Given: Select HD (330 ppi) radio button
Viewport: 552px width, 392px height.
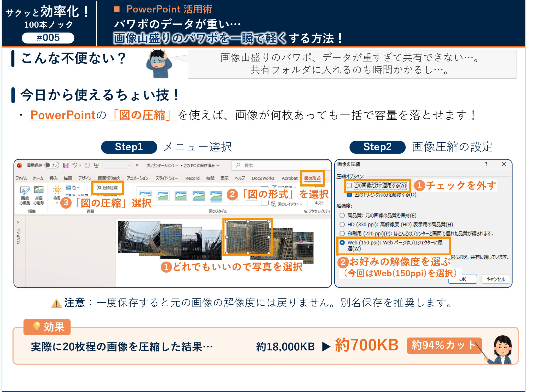Looking at the screenshot, I should point(342,224).
